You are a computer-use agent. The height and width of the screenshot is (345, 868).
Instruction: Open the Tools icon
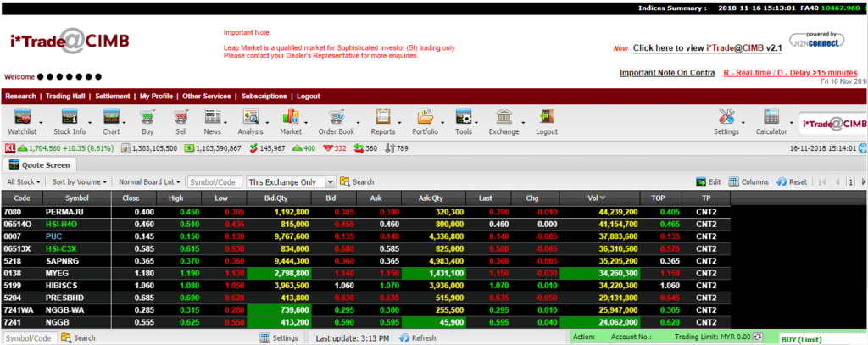[x=464, y=117]
